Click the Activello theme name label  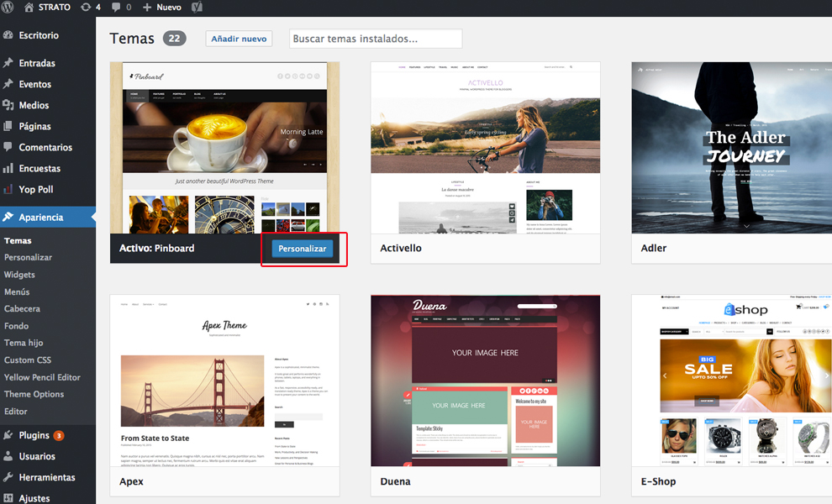pyautogui.click(x=401, y=249)
